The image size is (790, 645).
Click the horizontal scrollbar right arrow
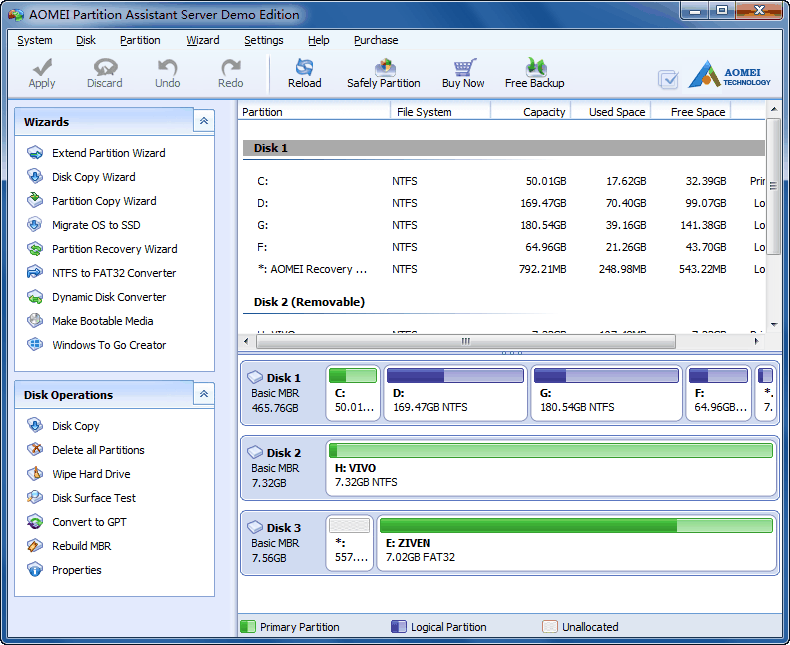coord(757,342)
